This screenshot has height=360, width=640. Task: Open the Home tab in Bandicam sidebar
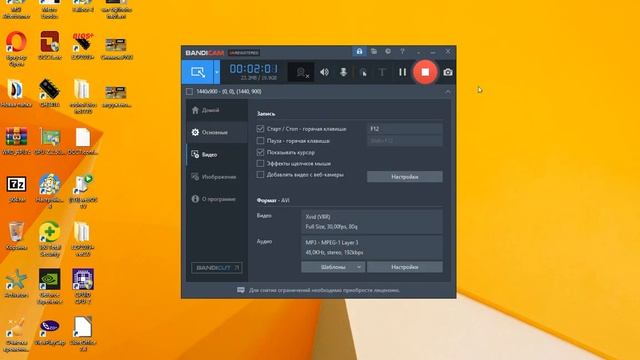click(x=217, y=110)
